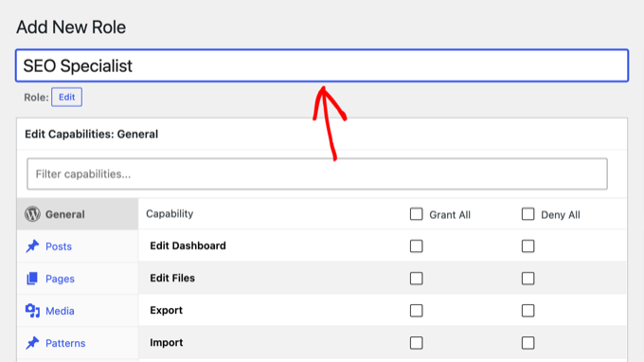Grant the Export capability
Image resolution: width=644 pixels, height=362 pixels.
[416, 311]
